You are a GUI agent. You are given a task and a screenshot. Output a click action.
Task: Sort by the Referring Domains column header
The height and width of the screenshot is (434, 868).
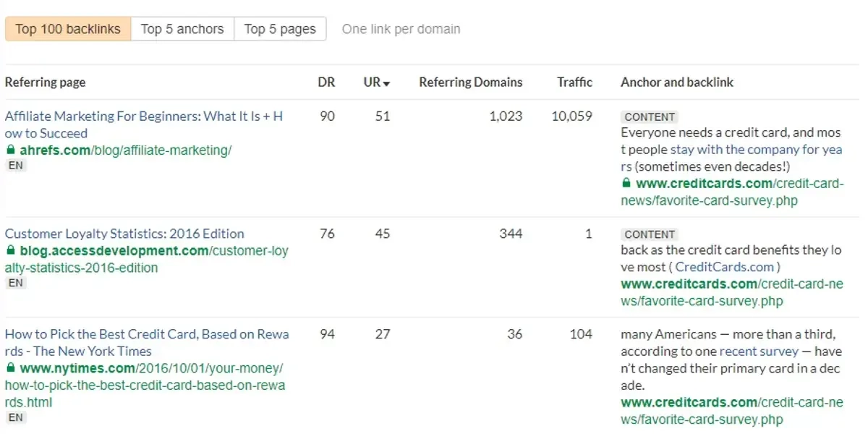click(470, 82)
